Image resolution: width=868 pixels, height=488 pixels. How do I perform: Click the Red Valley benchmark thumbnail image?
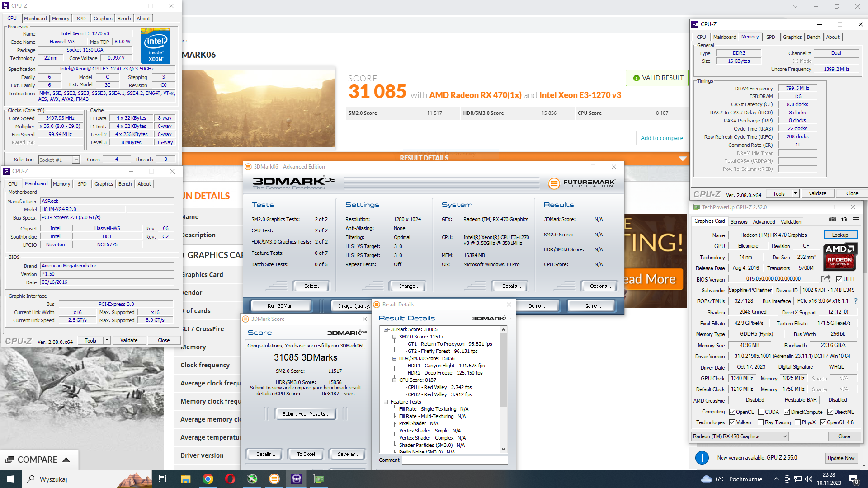tap(258, 108)
